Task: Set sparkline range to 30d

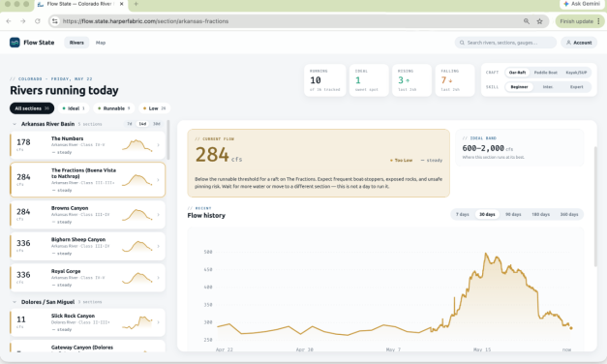Action: coord(157,124)
